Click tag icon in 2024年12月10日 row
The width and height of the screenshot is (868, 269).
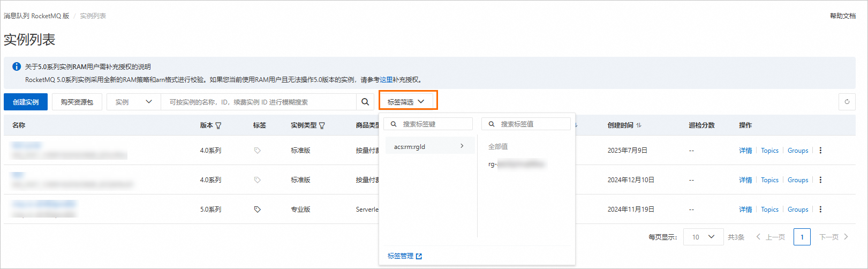pyautogui.click(x=258, y=180)
